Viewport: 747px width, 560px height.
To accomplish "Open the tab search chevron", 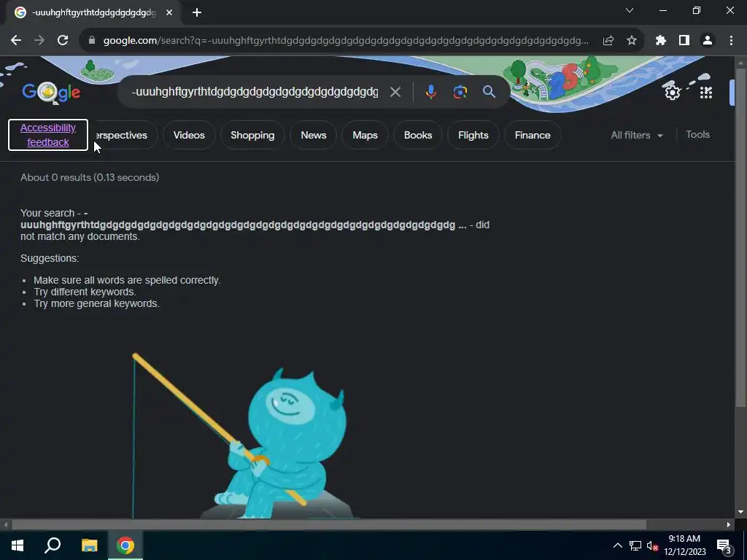I will [630, 10].
